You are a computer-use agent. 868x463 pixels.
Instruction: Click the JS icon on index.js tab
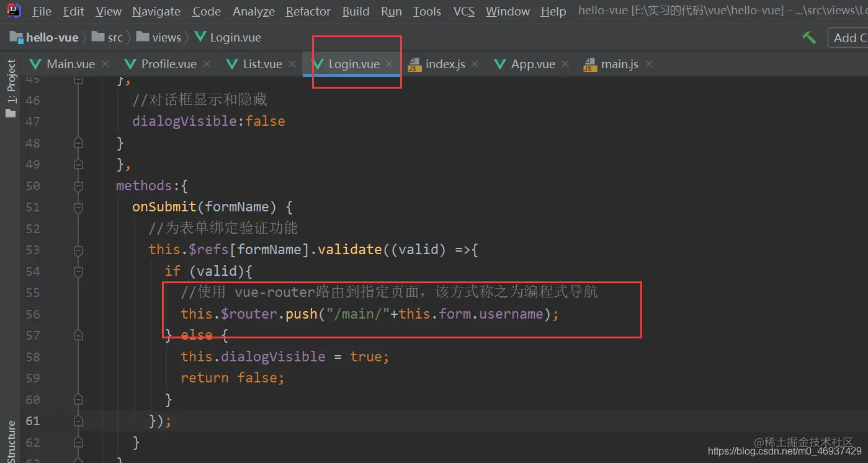pyautogui.click(x=414, y=64)
